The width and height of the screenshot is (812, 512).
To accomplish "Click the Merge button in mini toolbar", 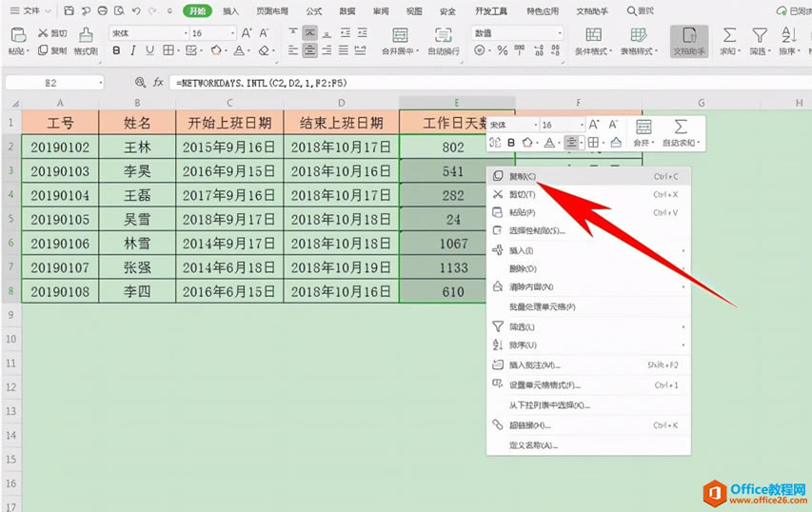I will click(x=644, y=133).
